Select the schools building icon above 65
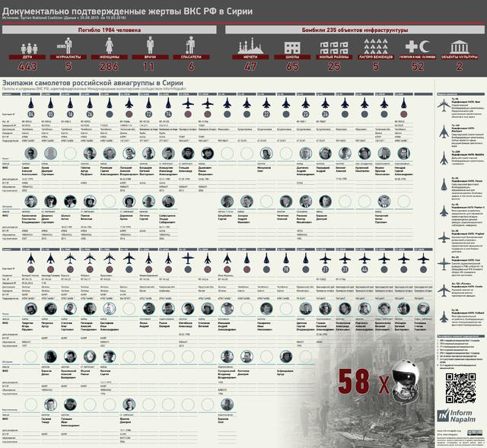487x448 pixels. 292,46
